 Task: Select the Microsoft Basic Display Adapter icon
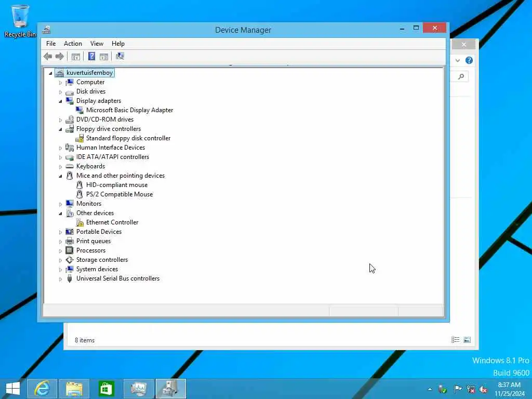[79, 110]
